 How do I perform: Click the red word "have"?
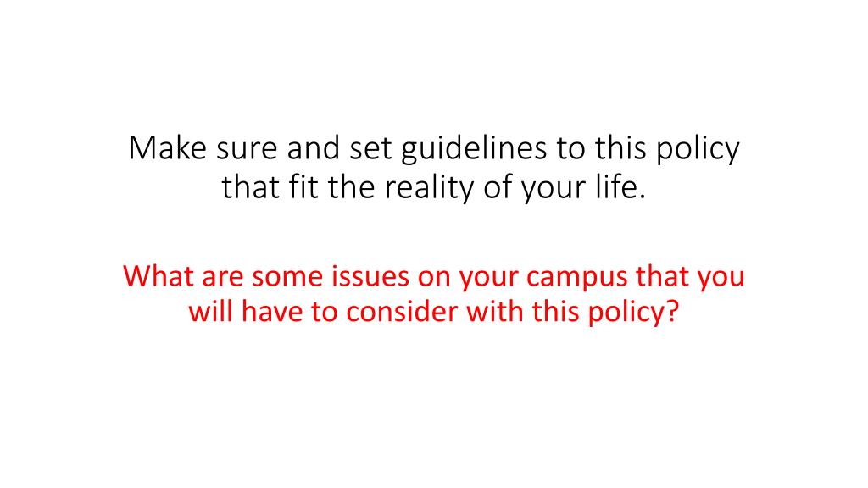coord(271,312)
